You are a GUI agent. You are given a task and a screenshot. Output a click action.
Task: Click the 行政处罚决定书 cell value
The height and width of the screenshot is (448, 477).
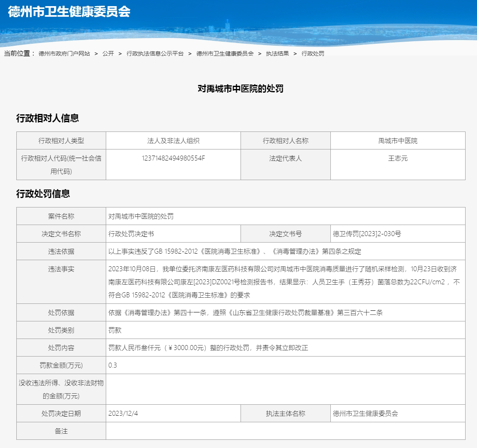point(131,234)
